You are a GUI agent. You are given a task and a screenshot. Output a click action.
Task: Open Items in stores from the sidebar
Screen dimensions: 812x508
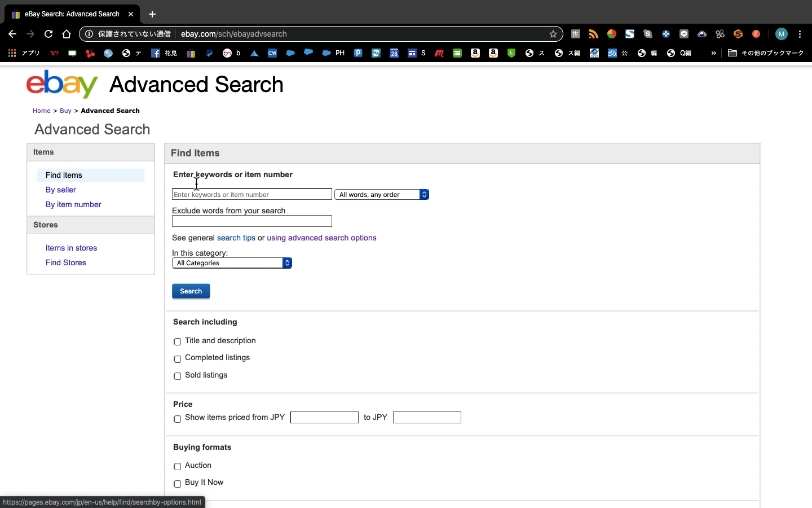coord(71,248)
